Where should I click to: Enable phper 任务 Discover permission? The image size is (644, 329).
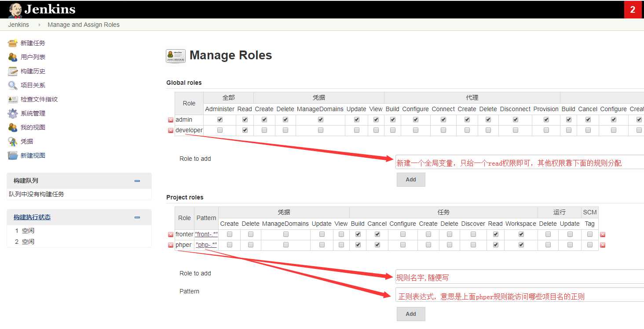pyautogui.click(x=473, y=245)
